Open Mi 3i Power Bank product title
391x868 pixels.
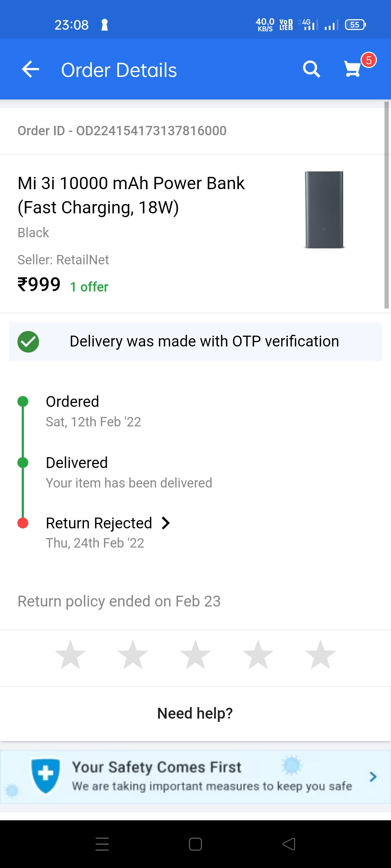(131, 195)
